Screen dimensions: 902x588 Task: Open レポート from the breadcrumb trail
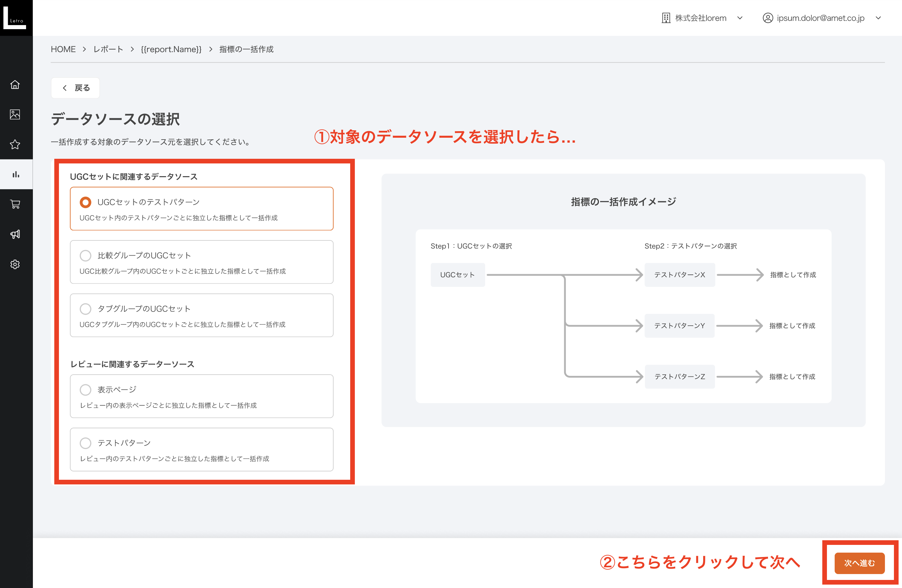[108, 49]
